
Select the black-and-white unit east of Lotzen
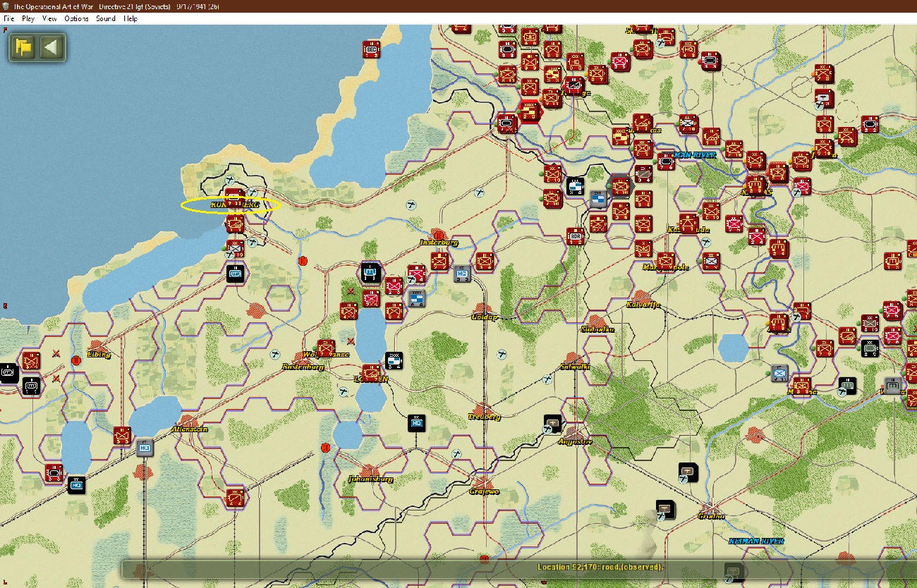(394, 360)
